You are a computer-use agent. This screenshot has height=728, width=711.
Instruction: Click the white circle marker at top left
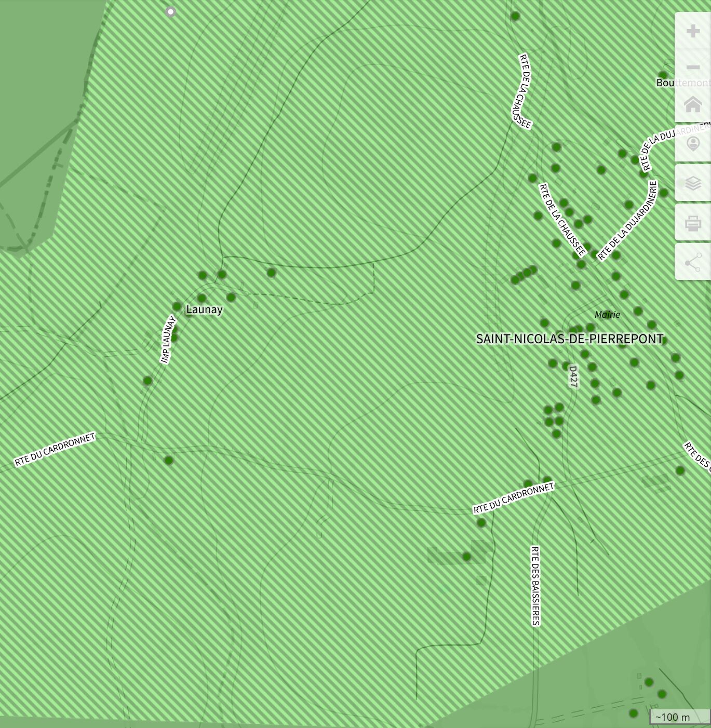tap(170, 11)
